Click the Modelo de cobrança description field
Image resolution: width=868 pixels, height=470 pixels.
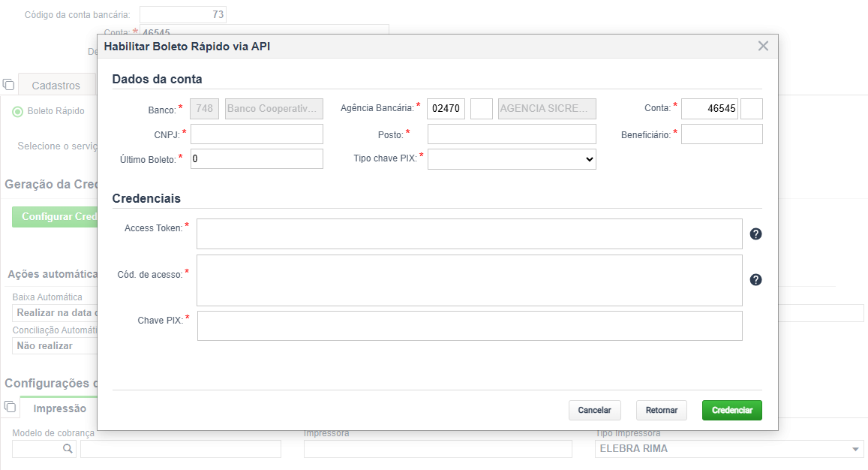pyautogui.click(x=181, y=449)
